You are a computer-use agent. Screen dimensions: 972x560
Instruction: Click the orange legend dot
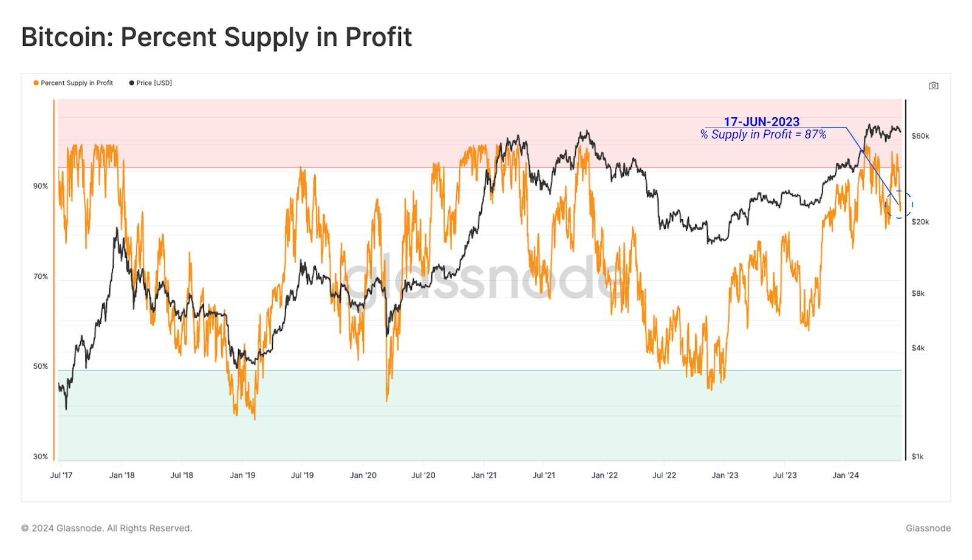(x=36, y=83)
